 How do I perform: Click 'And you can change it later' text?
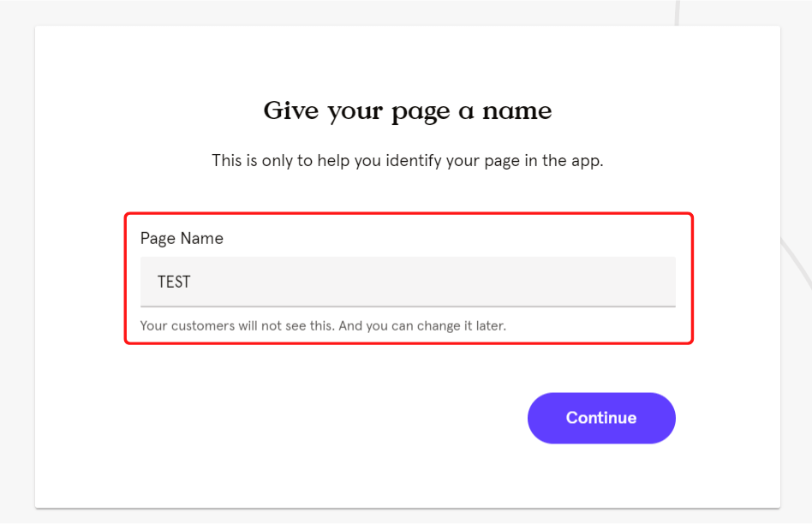pyautogui.click(x=422, y=325)
